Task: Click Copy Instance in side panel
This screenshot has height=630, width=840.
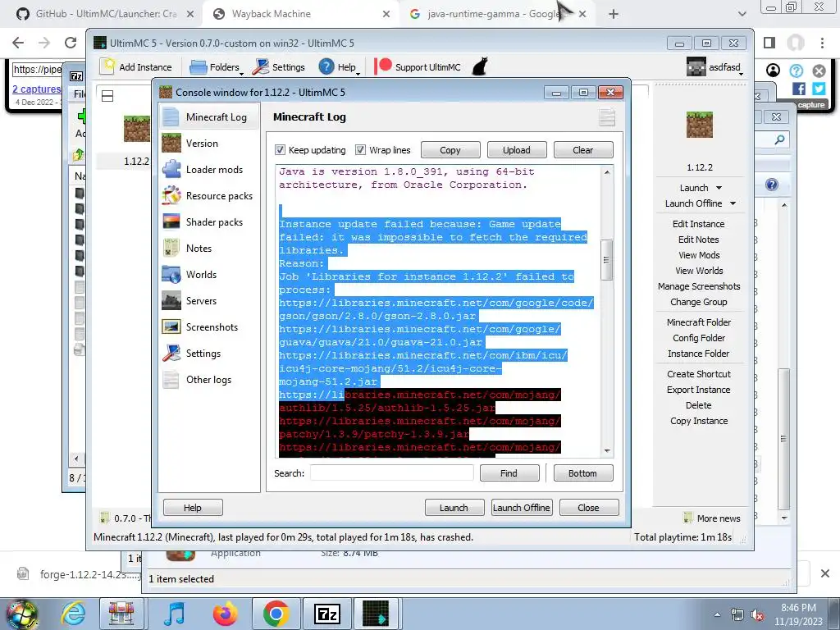Action: pyautogui.click(x=699, y=421)
